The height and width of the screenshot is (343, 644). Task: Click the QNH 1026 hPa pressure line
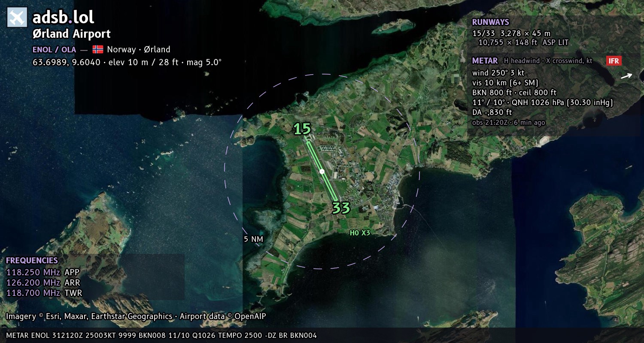(x=543, y=102)
